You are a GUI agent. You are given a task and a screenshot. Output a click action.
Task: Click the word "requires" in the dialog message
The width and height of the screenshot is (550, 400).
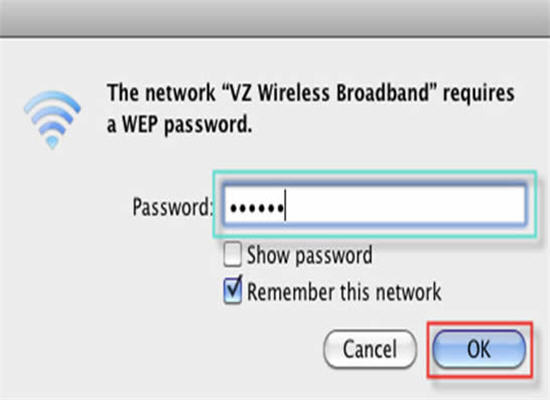[x=478, y=94]
